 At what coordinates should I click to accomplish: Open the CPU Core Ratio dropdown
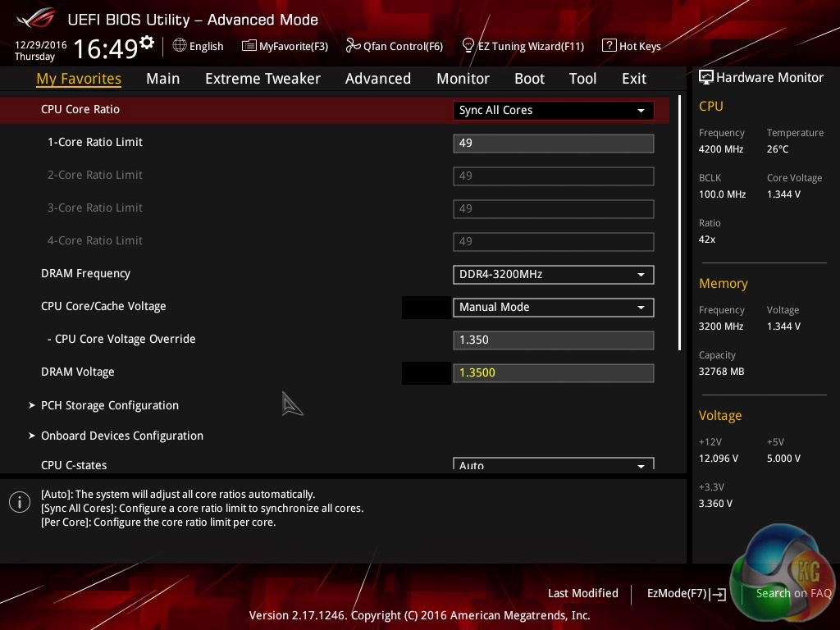pos(554,111)
